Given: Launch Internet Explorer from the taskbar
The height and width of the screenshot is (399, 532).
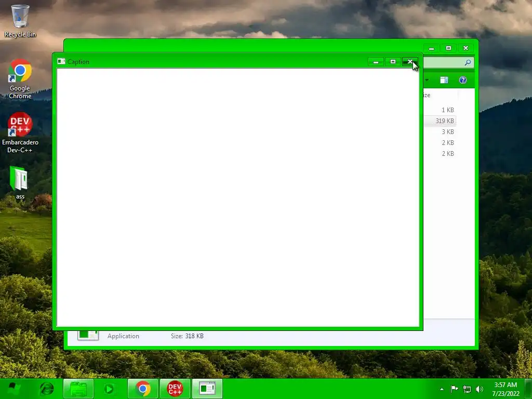Looking at the screenshot, I should click(47, 389).
